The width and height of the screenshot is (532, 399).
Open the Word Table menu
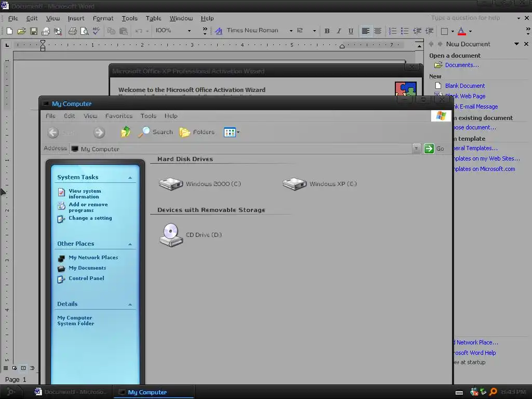tap(153, 18)
